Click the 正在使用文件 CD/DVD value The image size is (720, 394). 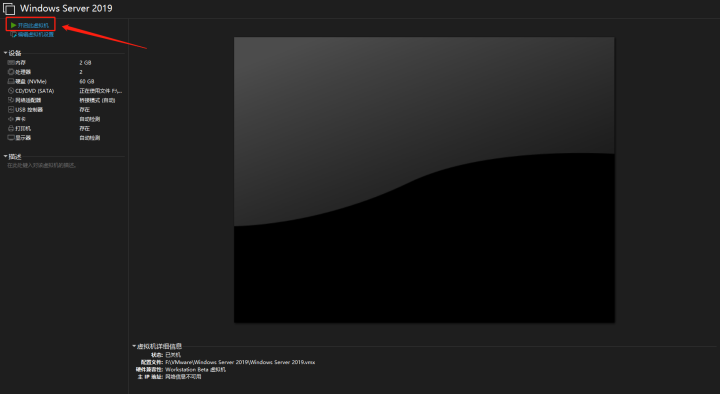click(101, 91)
